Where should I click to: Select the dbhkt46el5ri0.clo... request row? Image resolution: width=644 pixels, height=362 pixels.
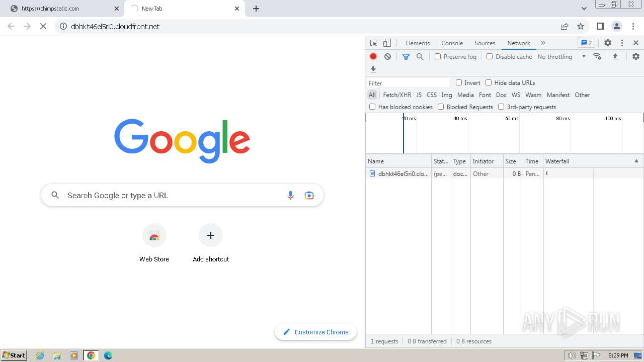(x=505, y=173)
